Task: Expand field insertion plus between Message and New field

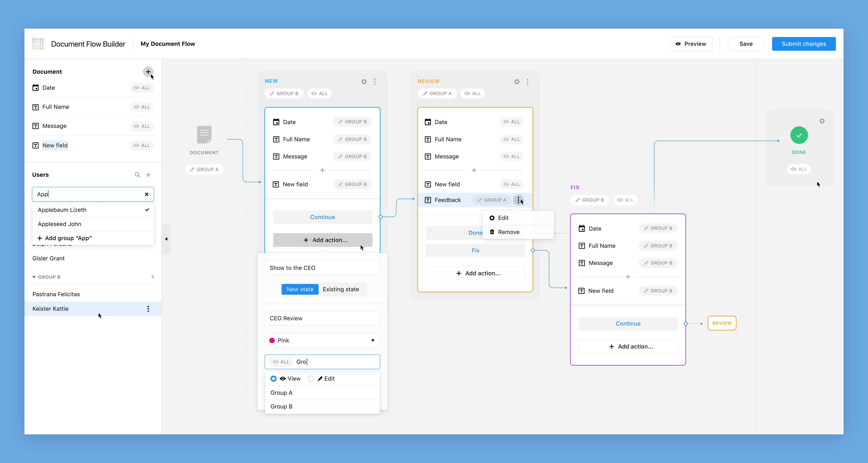Action: coord(322,170)
